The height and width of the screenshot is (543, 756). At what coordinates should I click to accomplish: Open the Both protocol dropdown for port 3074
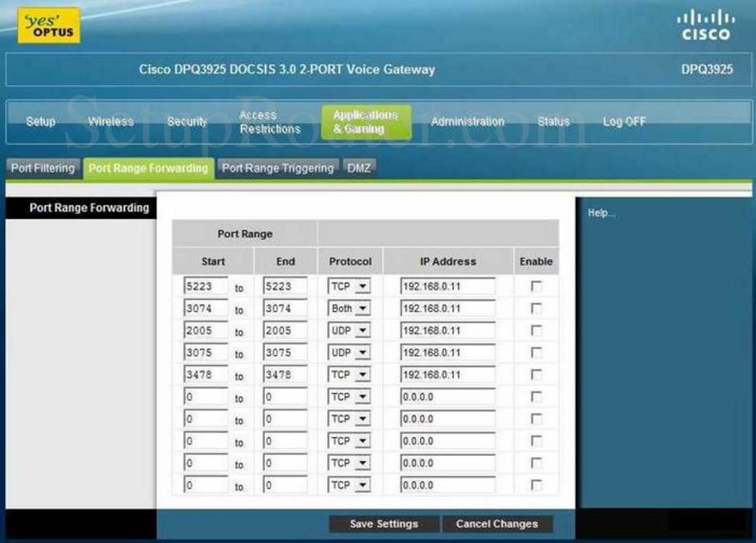coord(349,309)
